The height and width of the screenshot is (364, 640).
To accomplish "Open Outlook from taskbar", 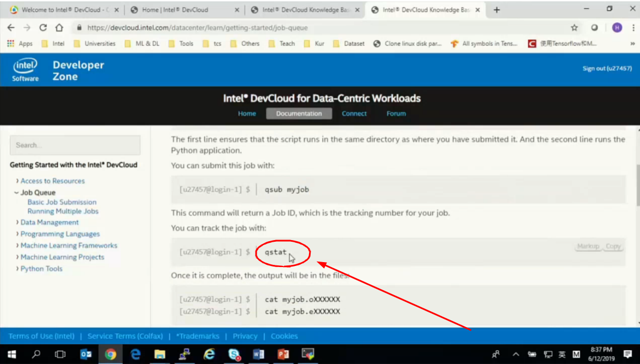I will coord(86,354).
